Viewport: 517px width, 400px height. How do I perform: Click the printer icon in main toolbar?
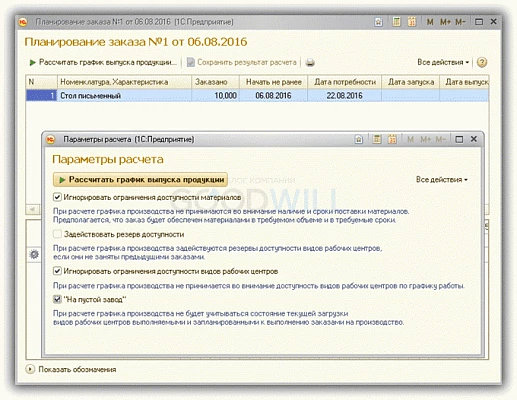coord(310,62)
